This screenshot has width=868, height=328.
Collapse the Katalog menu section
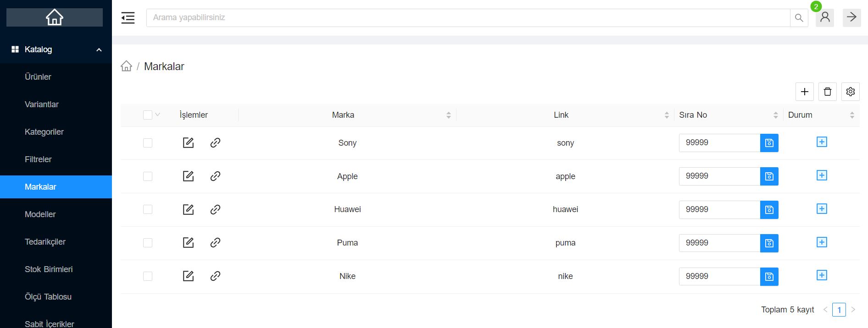[x=56, y=49]
